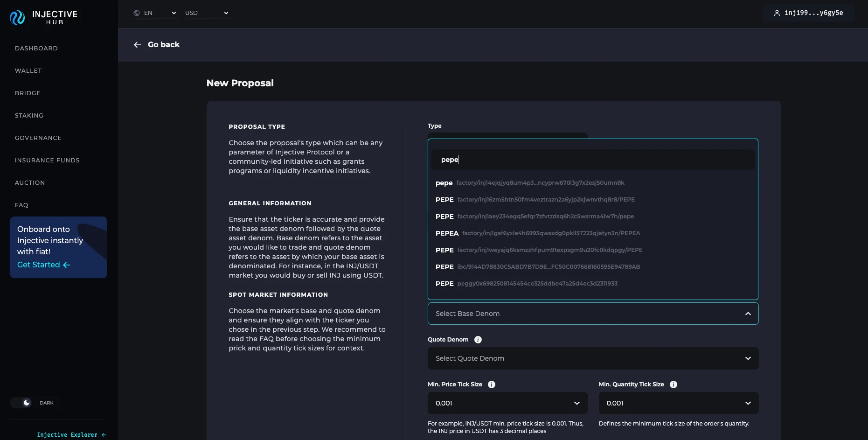Select PEPE peggy0x6982508145454ce option
This screenshot has width=868, height=440.
pyautogui.click(x=593, y=284)
